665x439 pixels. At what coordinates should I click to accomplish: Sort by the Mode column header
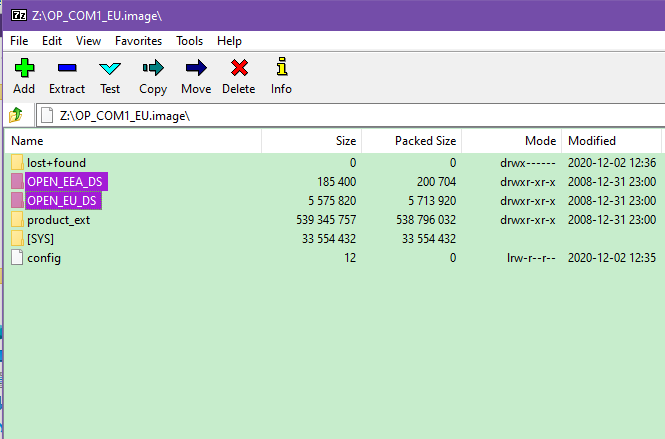pyautogui.click(x=512, y=141)
